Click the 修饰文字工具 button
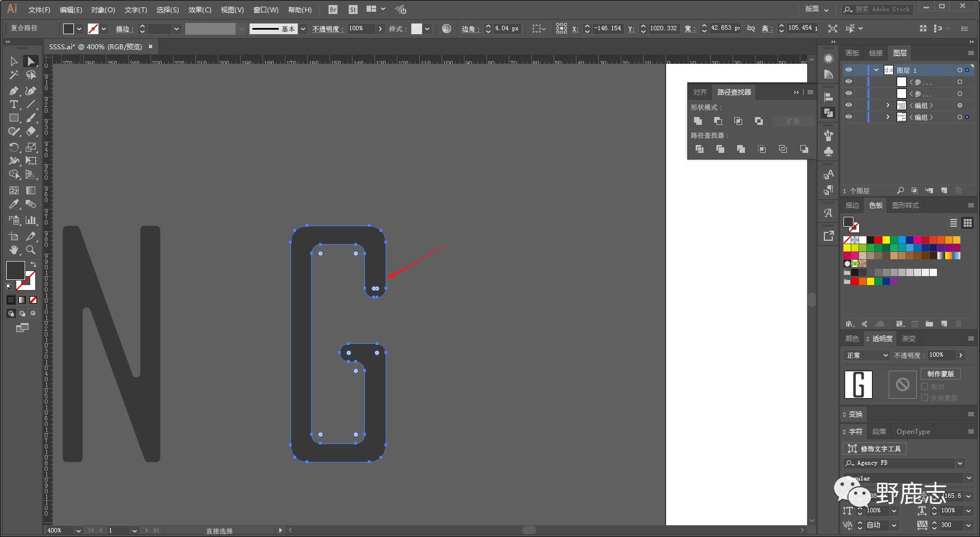Viewport: 980px width, 537px height. pos(875,449)
